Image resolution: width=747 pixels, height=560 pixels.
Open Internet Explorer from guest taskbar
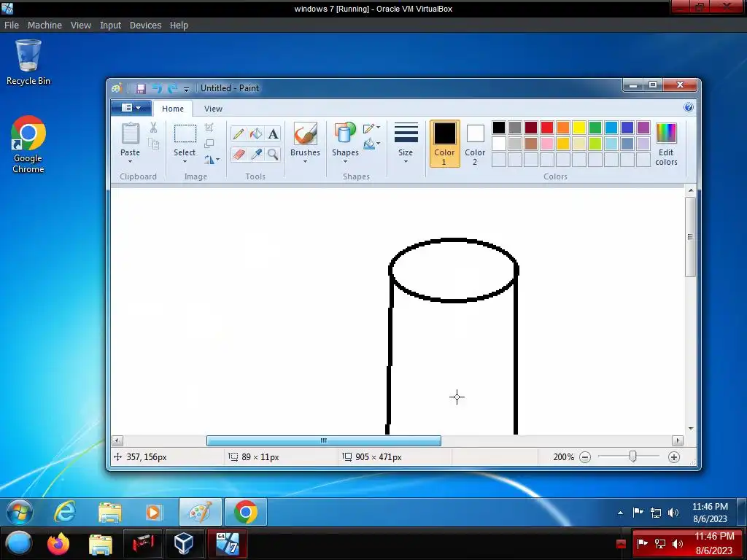[x=65, y=513]
